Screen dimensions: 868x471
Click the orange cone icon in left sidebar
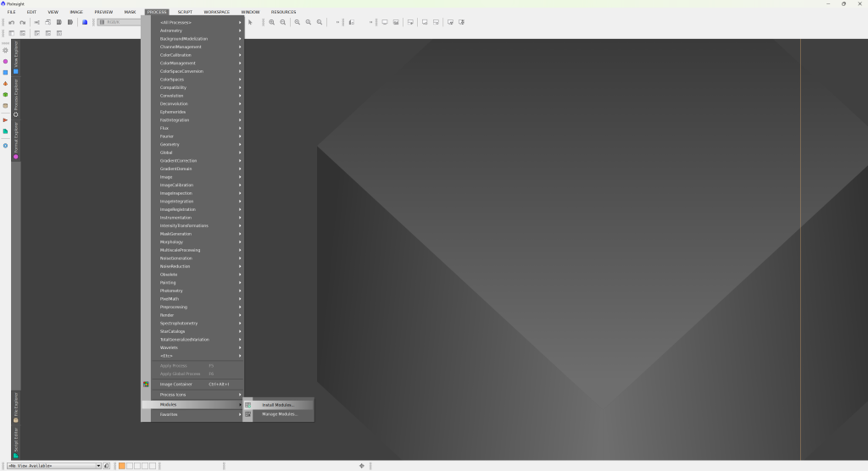[x=5, y=84]
